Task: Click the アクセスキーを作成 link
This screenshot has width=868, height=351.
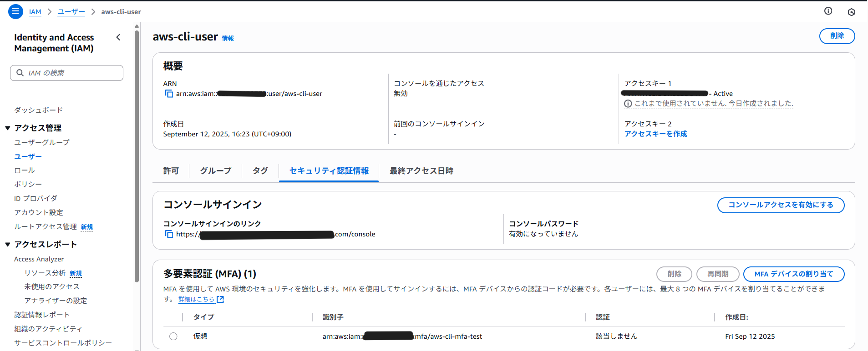Action: pyautogui.click(x=656, y=134)
